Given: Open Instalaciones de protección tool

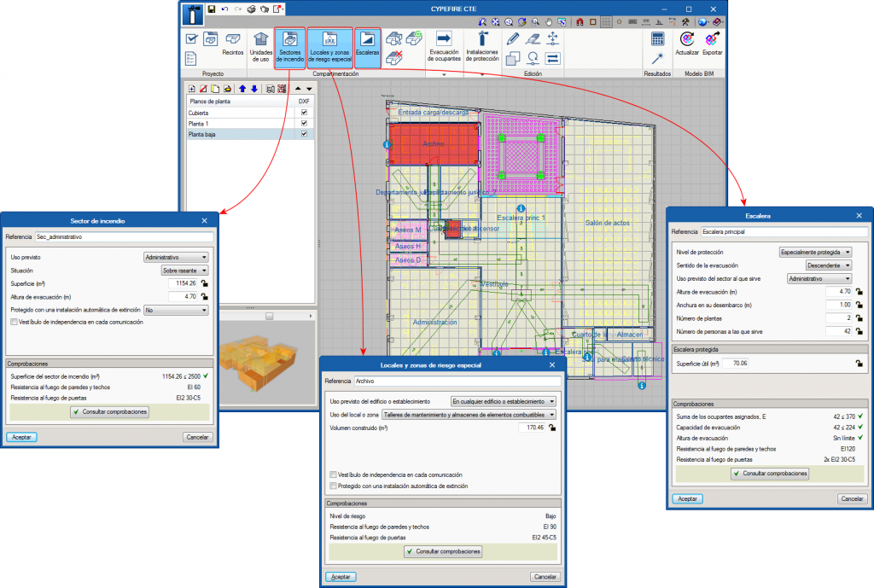Looking at the screenshot, I should (x=482, y=46).
